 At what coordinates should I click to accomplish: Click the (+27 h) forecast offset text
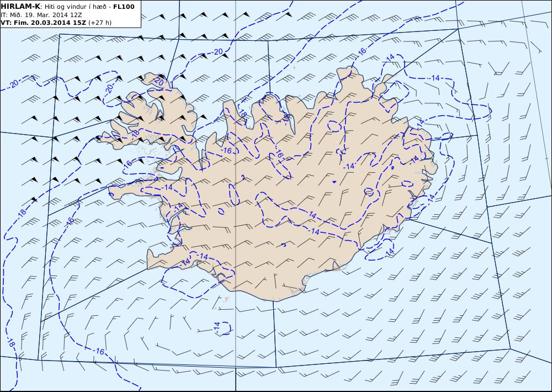pyautogui.click(x=100, y=23)
